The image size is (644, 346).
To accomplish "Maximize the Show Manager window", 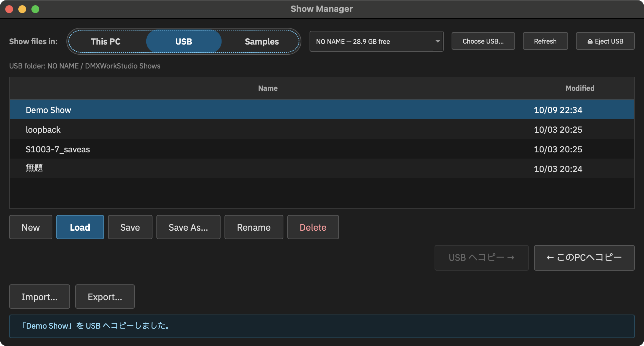I will point(35,9).
